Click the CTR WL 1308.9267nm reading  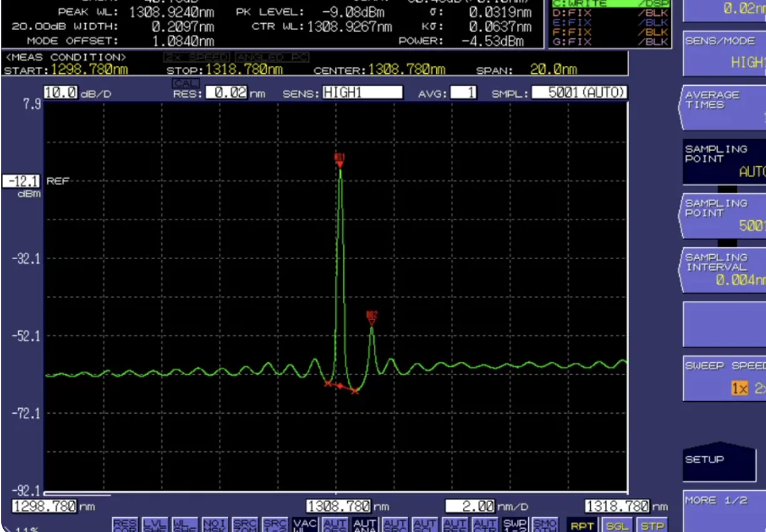pyautogui.click(x=349, y=26)
